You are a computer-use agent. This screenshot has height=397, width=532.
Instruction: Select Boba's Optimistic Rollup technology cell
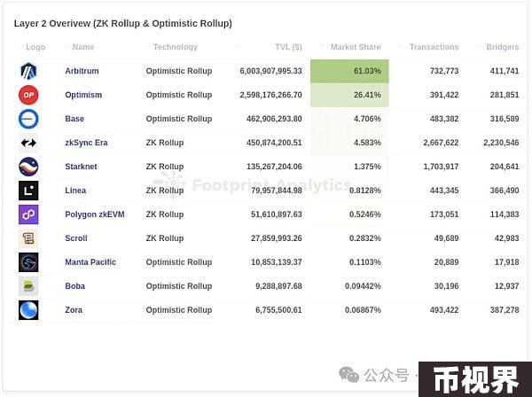179,286
